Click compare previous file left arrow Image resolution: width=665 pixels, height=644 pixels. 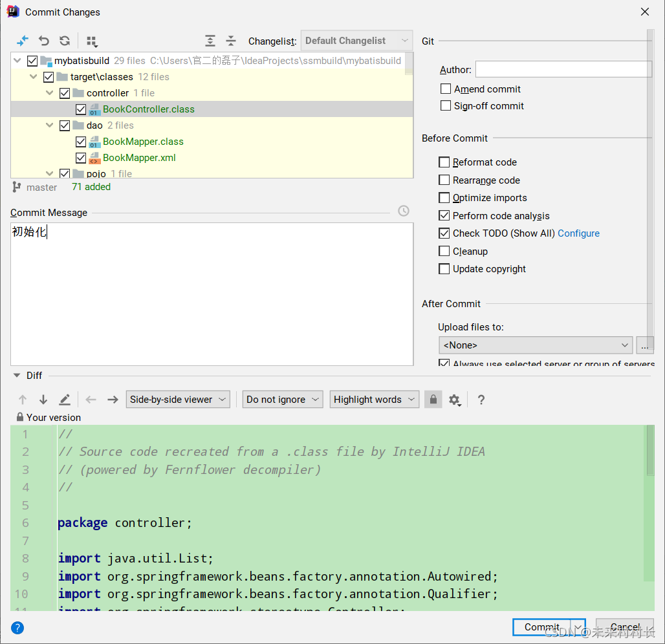click(91, 400)
